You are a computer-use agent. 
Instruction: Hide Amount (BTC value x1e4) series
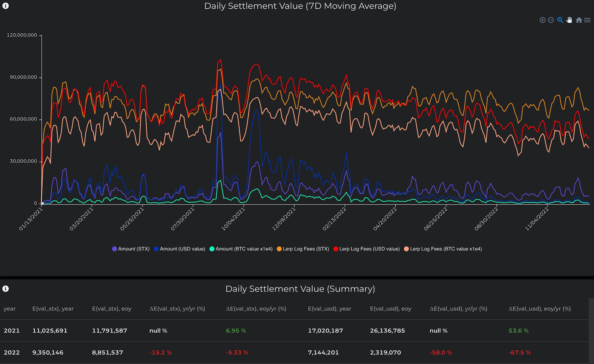(244, 249)
